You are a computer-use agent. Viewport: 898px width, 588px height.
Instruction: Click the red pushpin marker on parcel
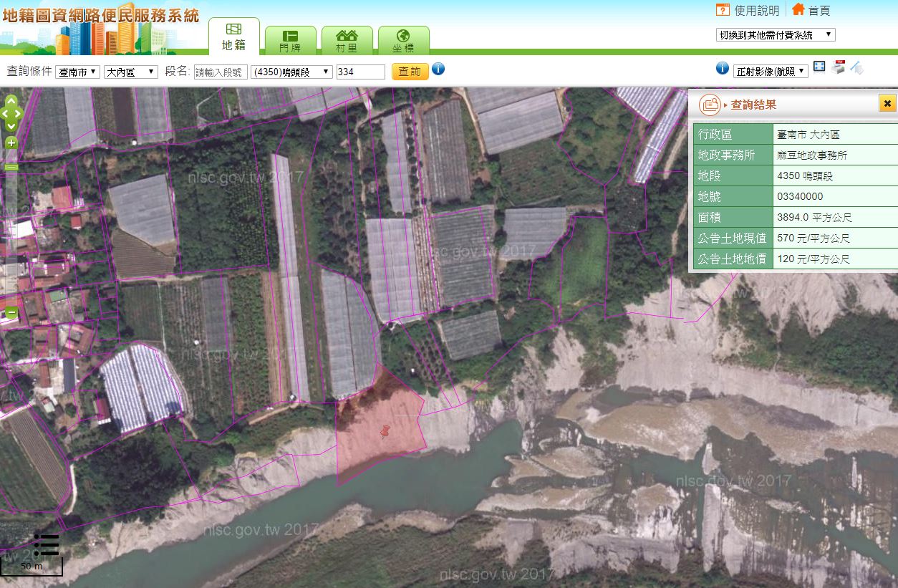click(387, 432)
